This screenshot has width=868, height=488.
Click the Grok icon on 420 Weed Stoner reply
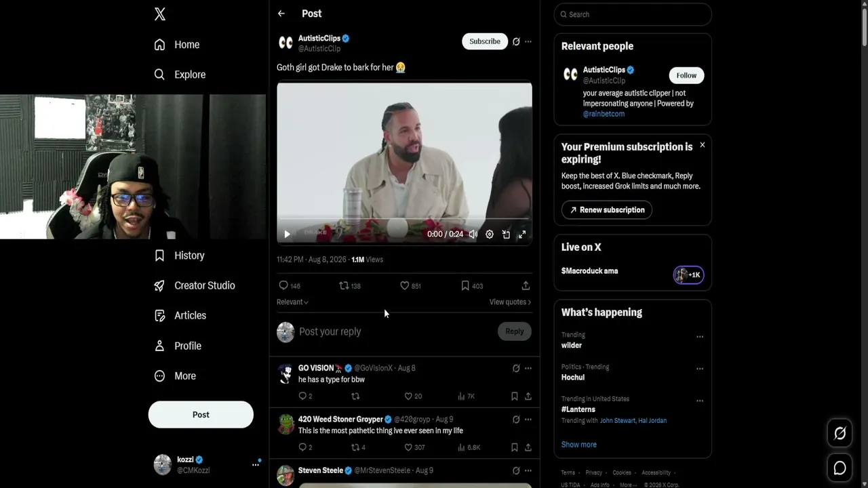tap(516, 420)
